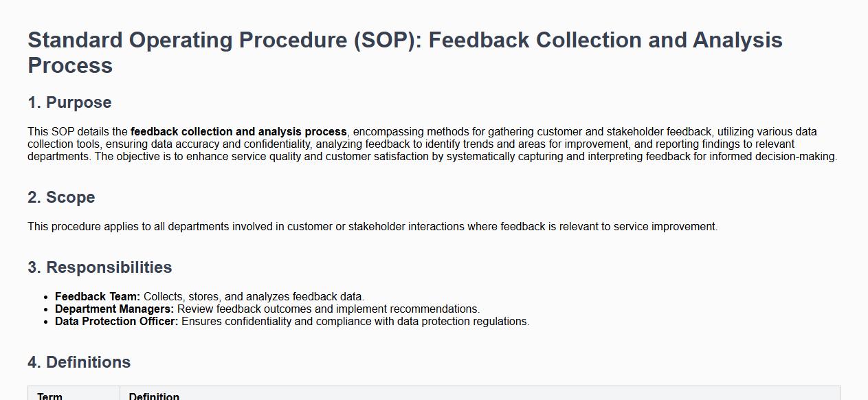
Task: Click the word "Process" on the title's second line
Action: (70, 65)
